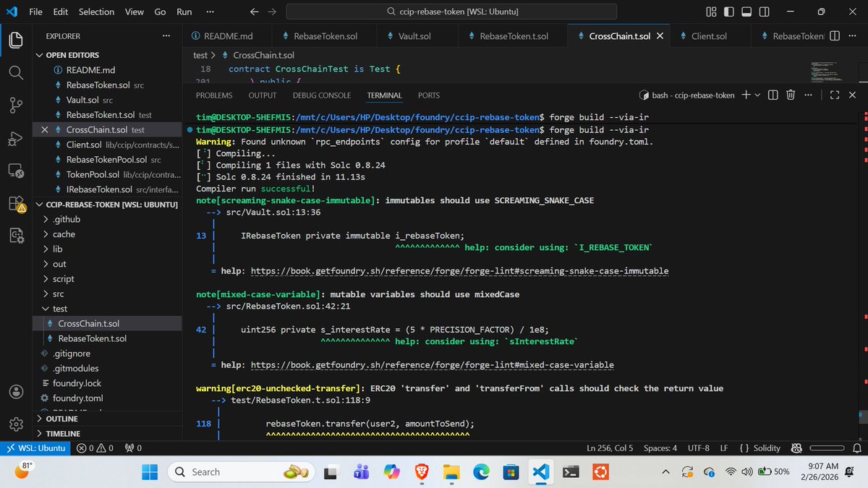Open the Run menu
Viewport: 868px width, 488px height.
coord(184,12)
